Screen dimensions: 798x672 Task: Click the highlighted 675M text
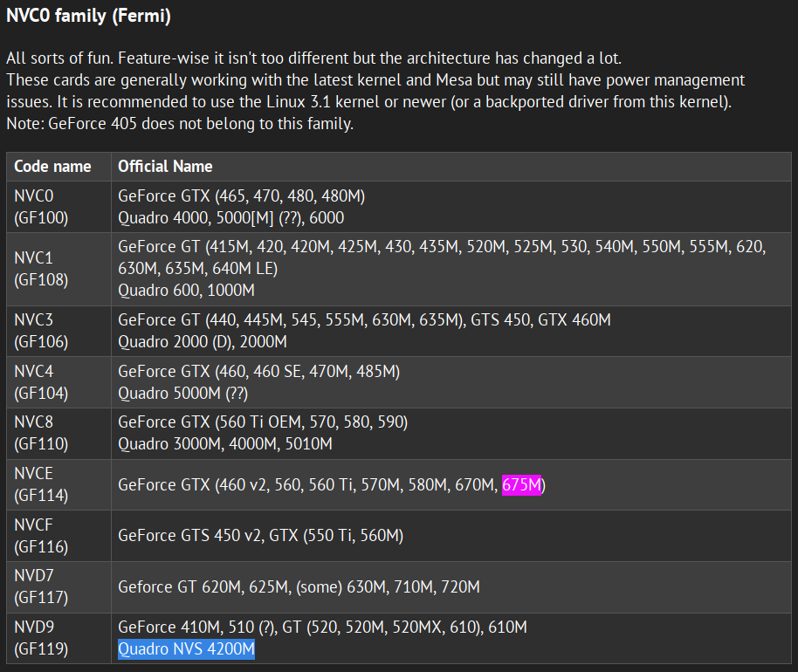pos(522,484)
